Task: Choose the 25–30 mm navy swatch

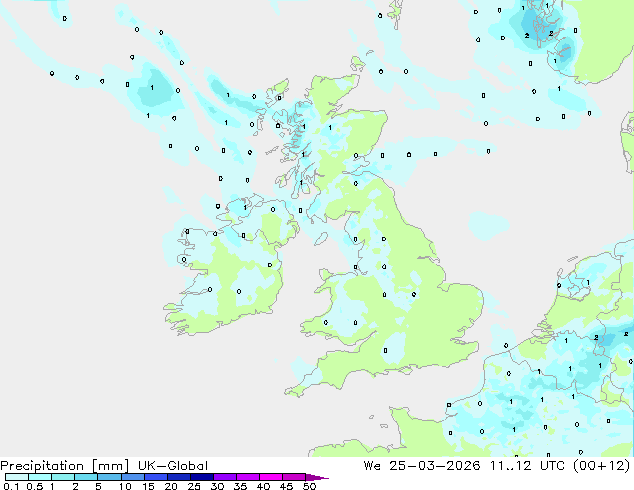Action: coord(202,477)
